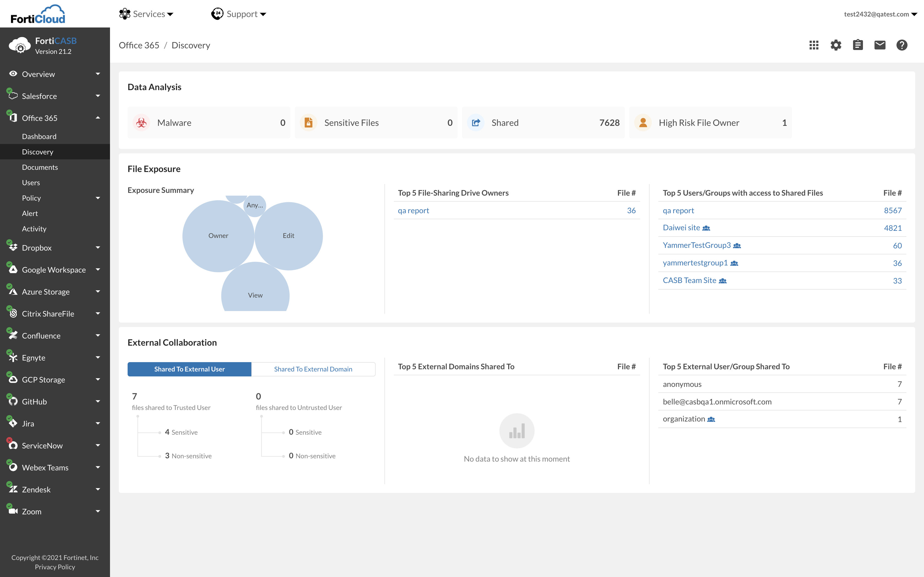Open the Activity sidebar item
Viewport: 924px width, 577px height.
coord(34,229)
